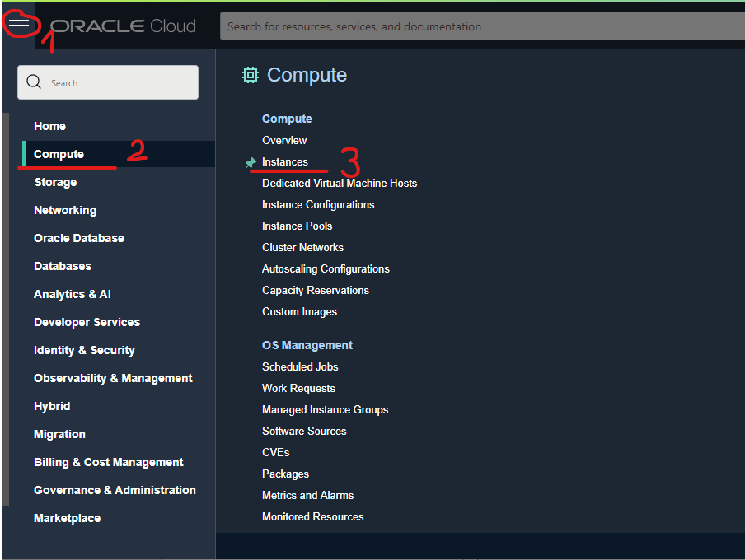Viewport: 745px width, 560px height.
Task: Go to Dedicated Virtual Machine Hosts
Action: tap(340, 184)
